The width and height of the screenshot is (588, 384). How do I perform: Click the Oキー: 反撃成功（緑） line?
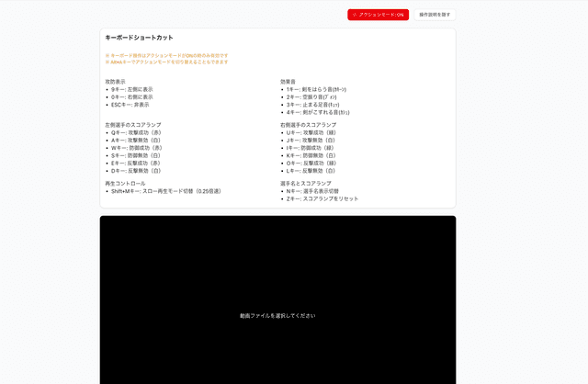tap(311, 164)
